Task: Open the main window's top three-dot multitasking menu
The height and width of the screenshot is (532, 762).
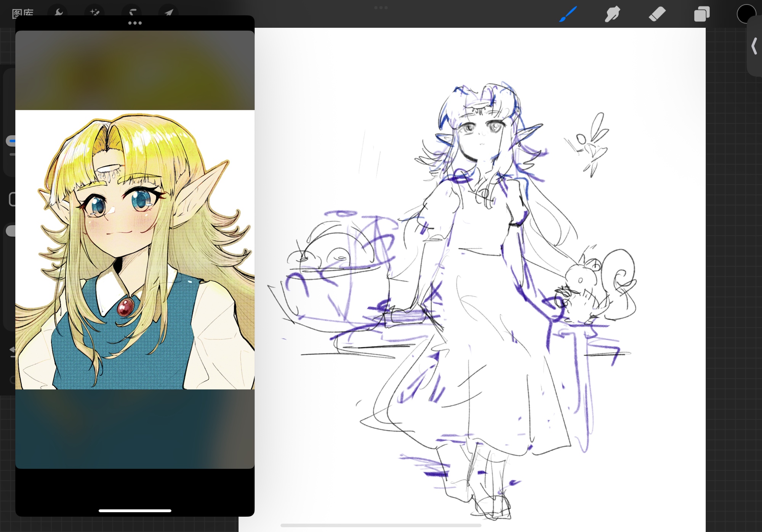Action: 381,8
